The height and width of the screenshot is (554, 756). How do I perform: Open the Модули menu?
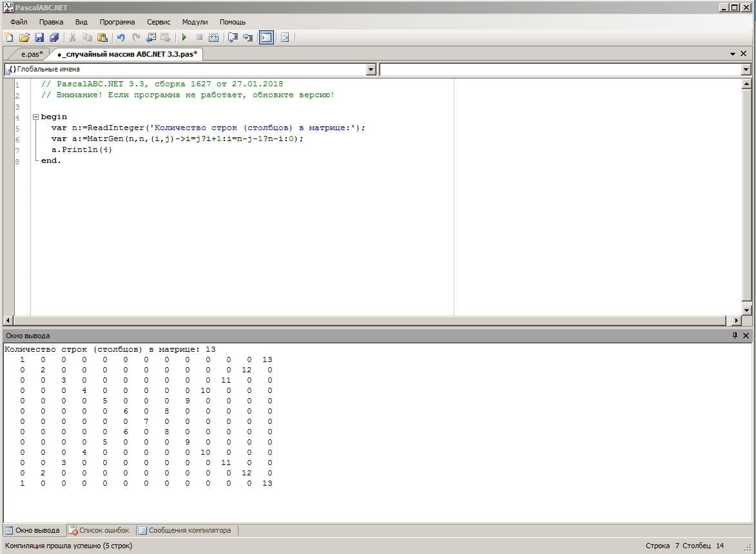pos(195,22)
